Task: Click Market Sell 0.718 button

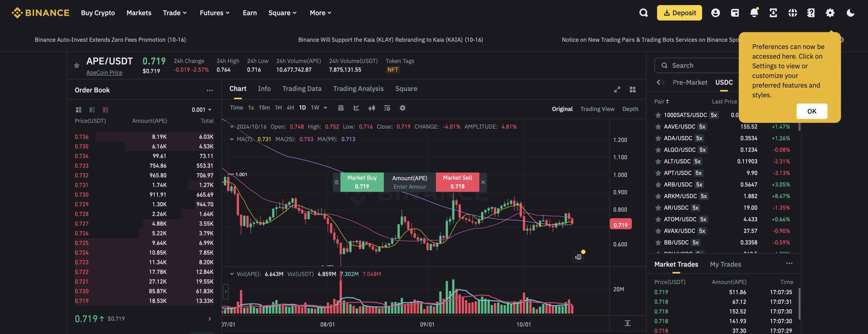Action: pyautogui.click(x=457, y=182)
